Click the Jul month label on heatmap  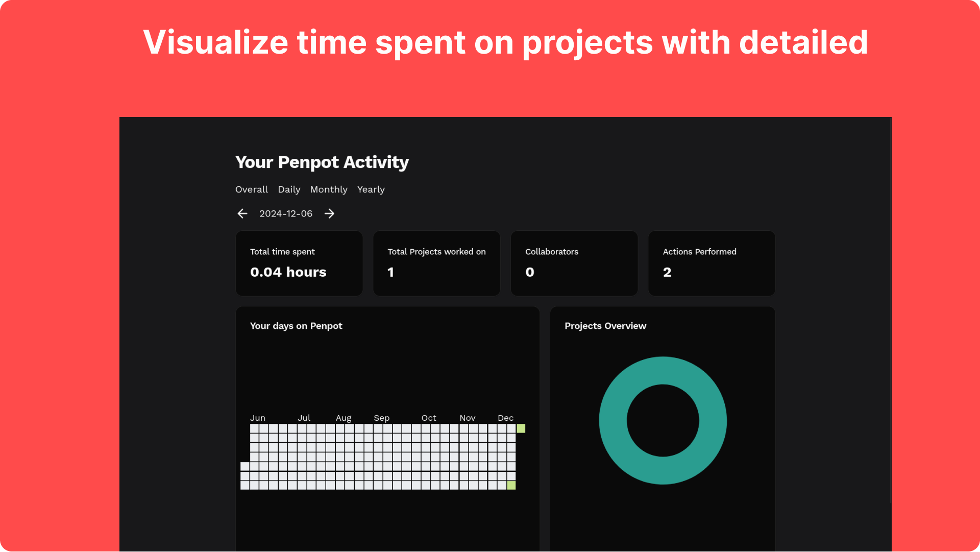[304, 418]
